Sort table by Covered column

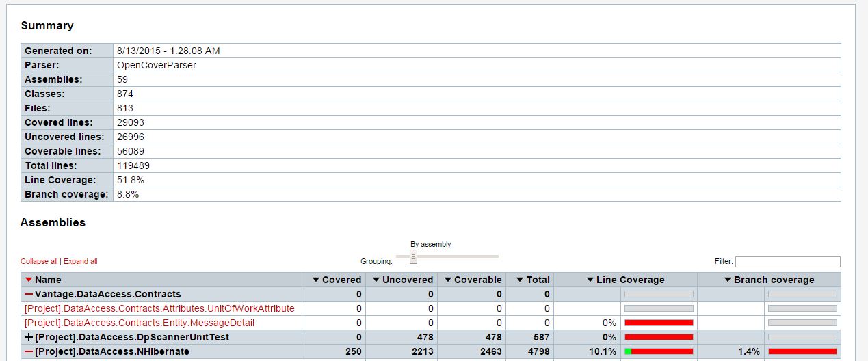pos(337,280)
